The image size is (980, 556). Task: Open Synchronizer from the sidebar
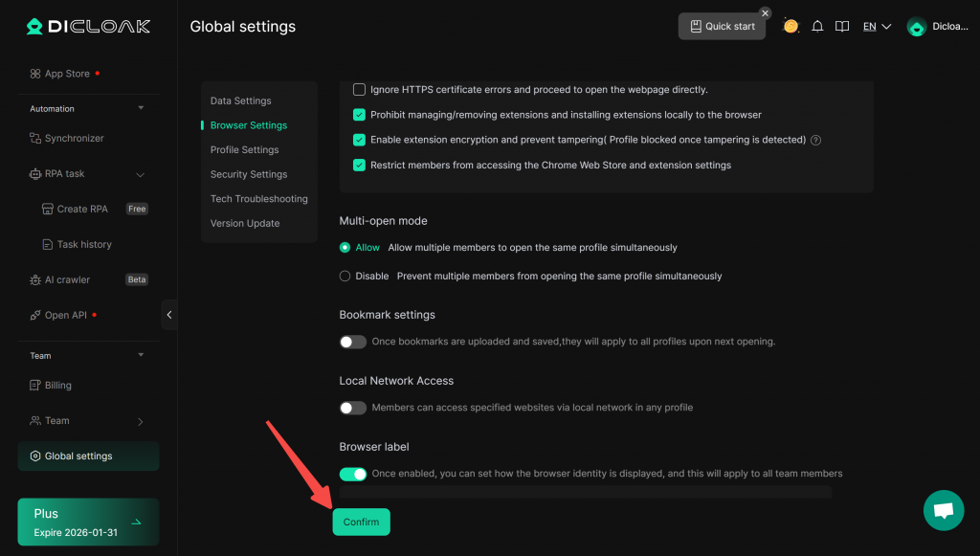74,139
